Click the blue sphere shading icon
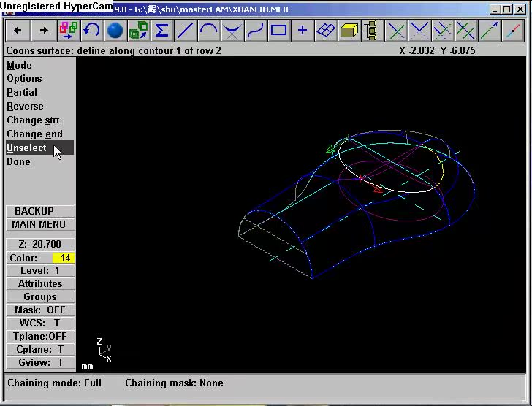Image resolution: width=532 pixels, height=406 pixels. (115, 31)
